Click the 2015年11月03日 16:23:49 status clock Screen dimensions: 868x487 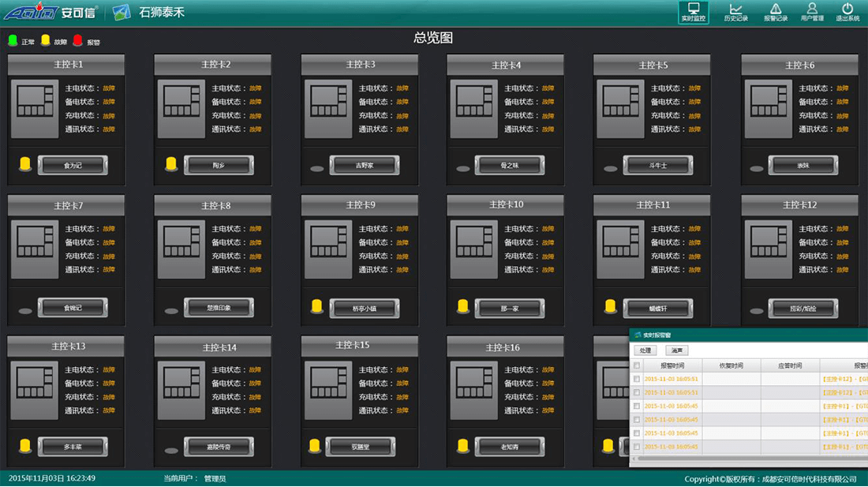[x=51, y=478]
